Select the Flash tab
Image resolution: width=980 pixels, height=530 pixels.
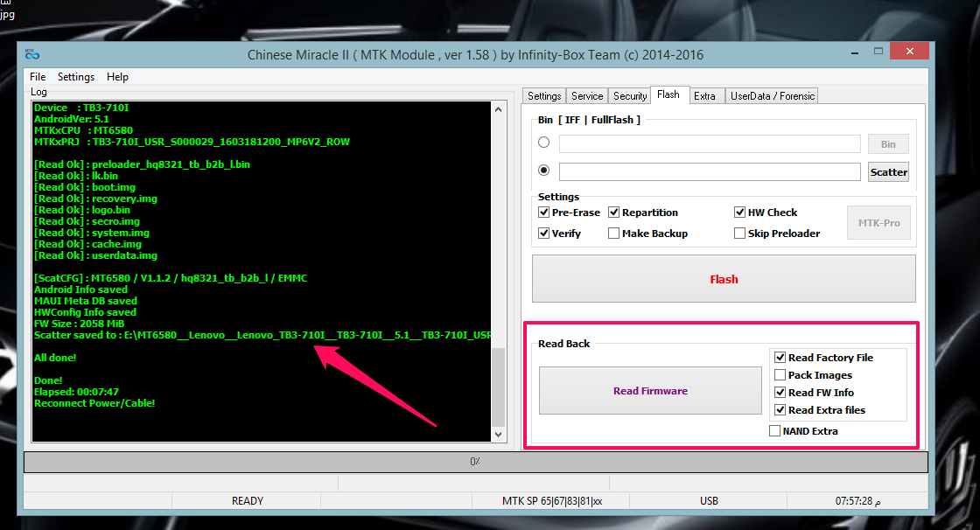point(668,94)
